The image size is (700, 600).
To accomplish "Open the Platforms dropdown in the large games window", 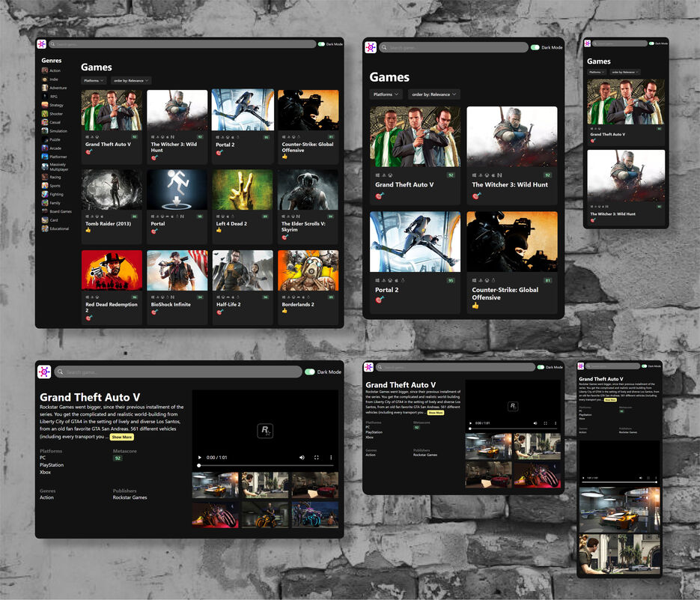I will click(x=94, y=80).
